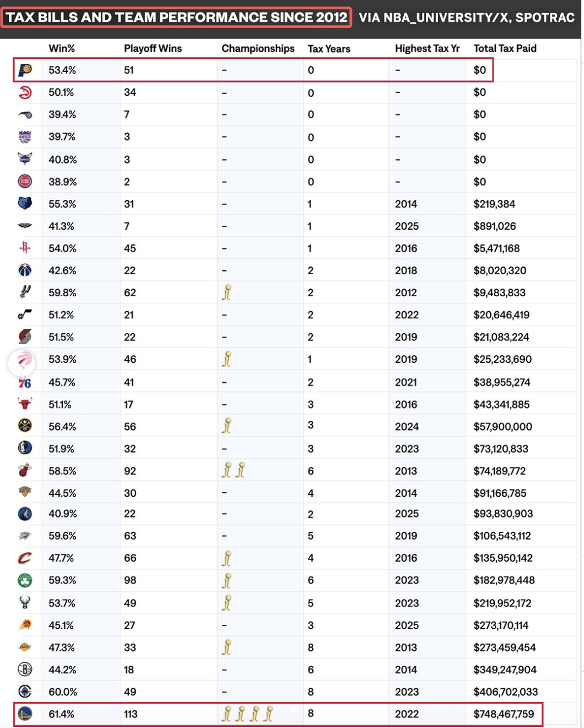Image resolution: width=584 pixels, height=728 pixels.
Task: Click the Indiana Pacers team logo
Action: pos(25,70)
